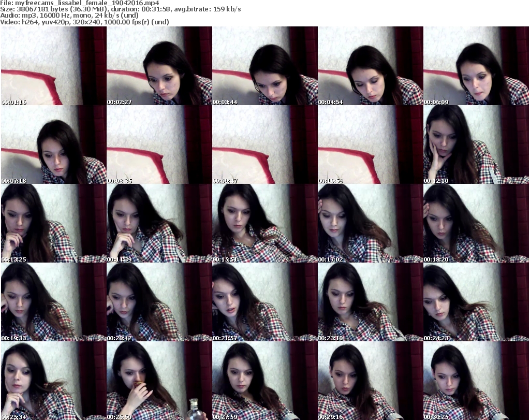Viewport: 530px width, 420px height.
Task: Select the thumbnail at 00:12:10
Action: (476, 144)
